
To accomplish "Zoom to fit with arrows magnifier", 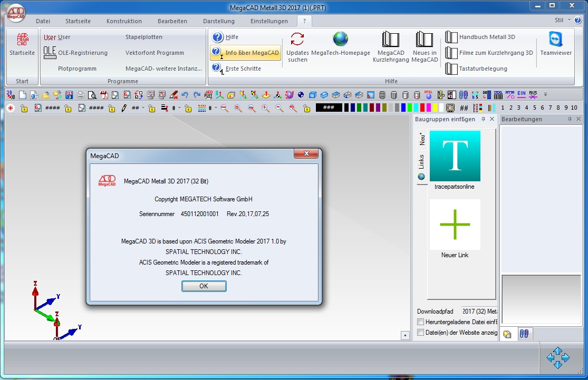I will click(x=252, y=108).
